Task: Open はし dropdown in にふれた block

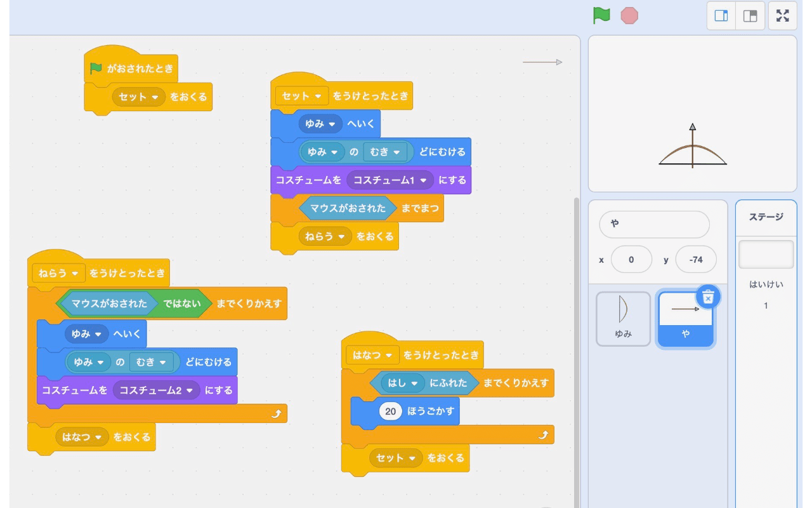Action: pyautogui.click(x=403, y=383)
